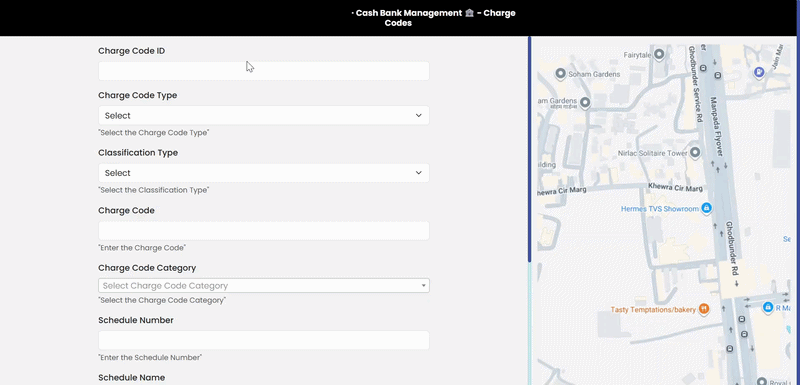Click "Enter the Schedule Number" hint text
Image resolution: width=800 pixels, height=385 pixels.
(150, 357)
